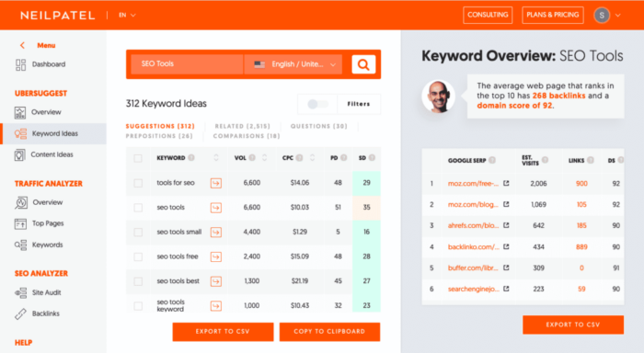This screenshot has height=353, width=644.
Task: Click the CPC column info icon
Action: (299, 157)
